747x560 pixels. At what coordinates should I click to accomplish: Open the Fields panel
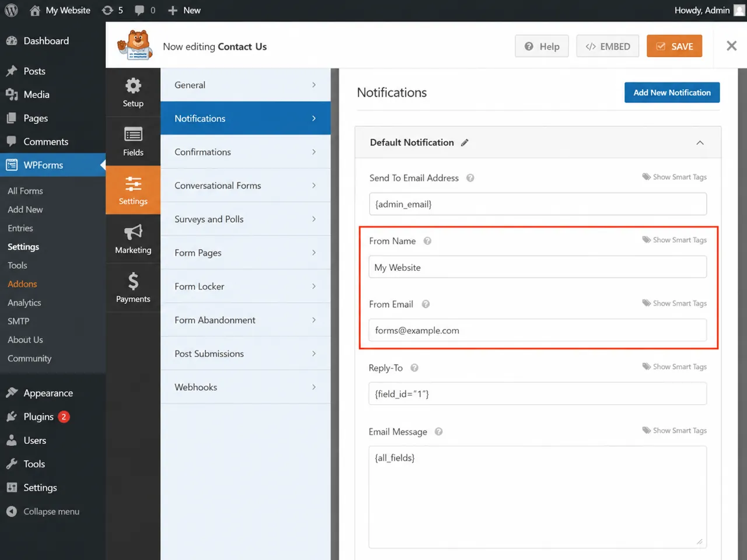(133, 141)
